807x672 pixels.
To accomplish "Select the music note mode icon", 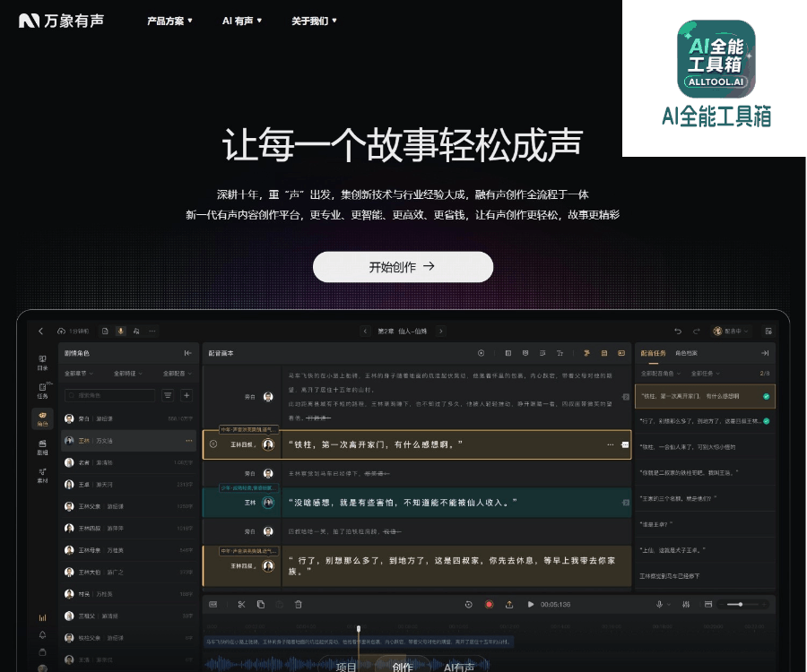I will click(136, 332).
